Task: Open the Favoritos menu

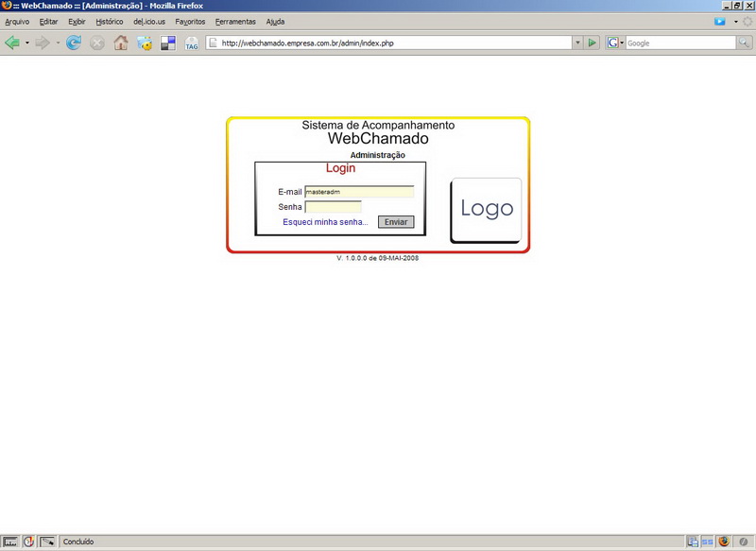Action: [190, 21]
